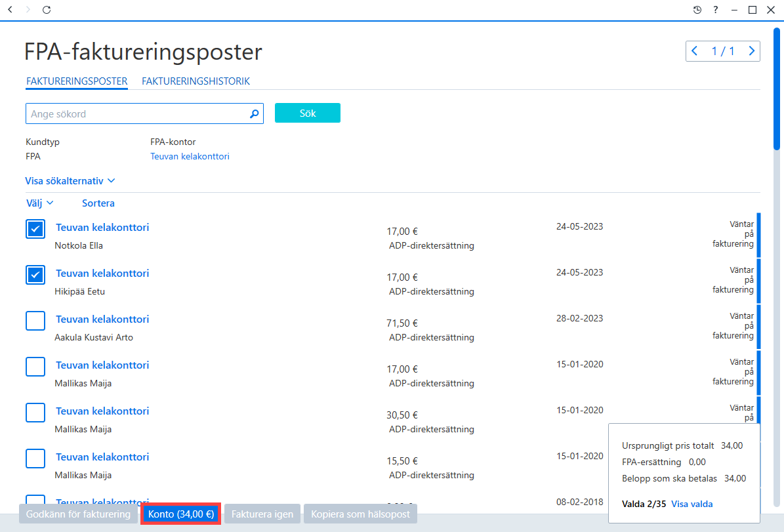Click the forward navigation arrow
Viewport: 784px width, 532px height.
[x=28, y=9]
